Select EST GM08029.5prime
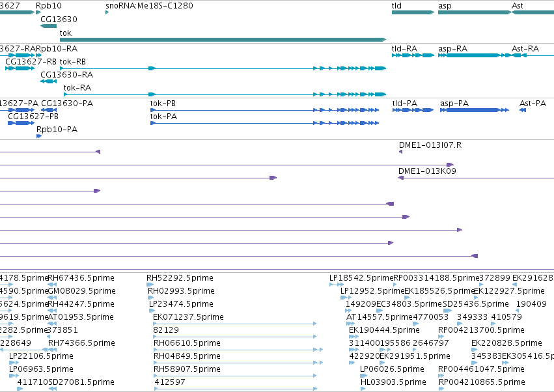The width and height of the screenshot is (554, 392). point(81,291)
